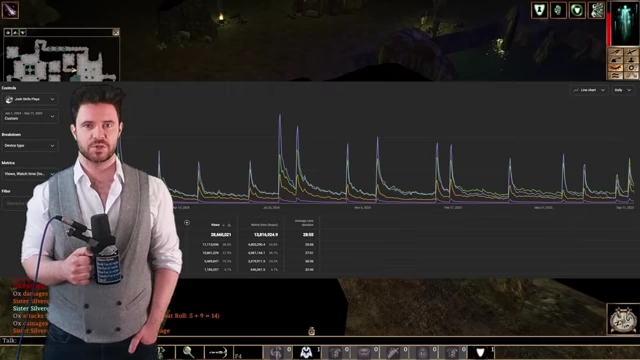This screenshot has height=360, width=640.
Task: Click the sword button in the action mode grid
Action: [x=631, y=52]
